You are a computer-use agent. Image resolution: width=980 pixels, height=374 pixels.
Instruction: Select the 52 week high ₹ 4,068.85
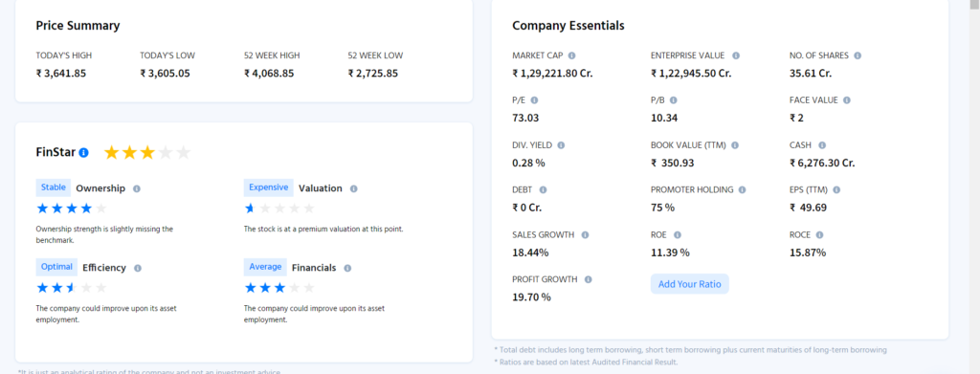pos(269,73)
